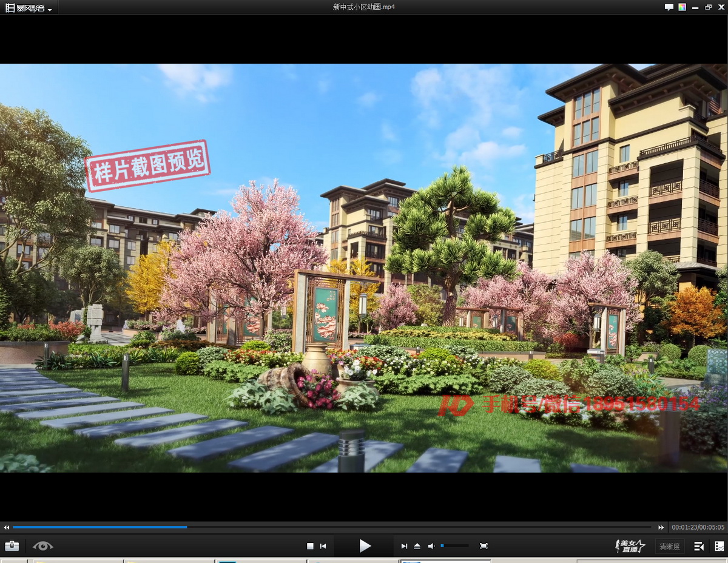This screenshot has height=563, width=728.
Task: Rewind using the left double-arrow on seek bar
Action: point(7,528)
